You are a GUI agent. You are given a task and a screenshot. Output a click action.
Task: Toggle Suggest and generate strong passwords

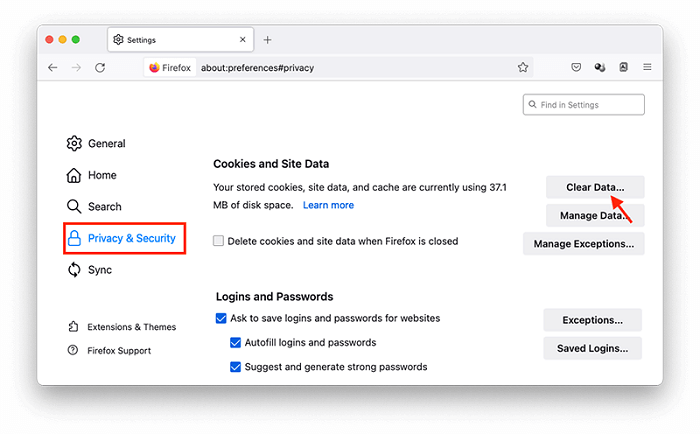coord(235,367)
